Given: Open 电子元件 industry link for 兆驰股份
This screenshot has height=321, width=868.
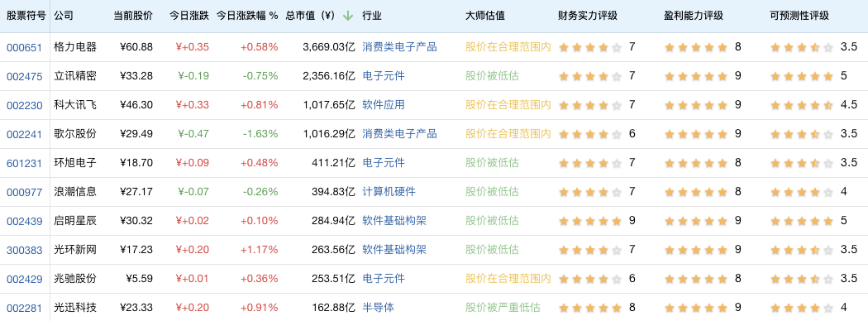Looking at the screenshot, I should coord(383,278).
